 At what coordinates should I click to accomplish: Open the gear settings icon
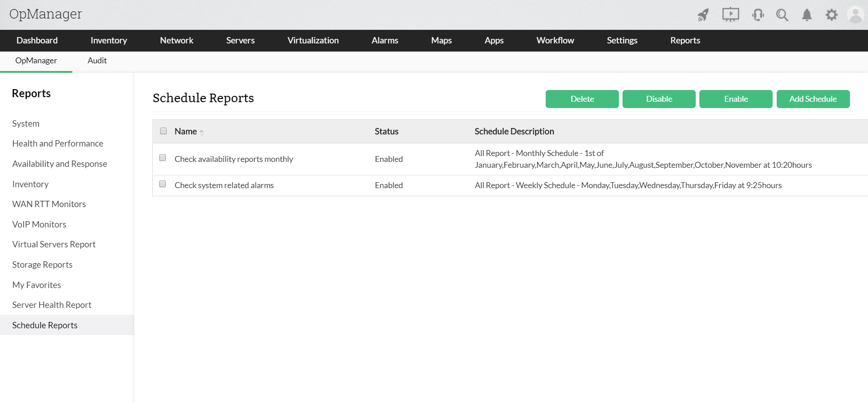pos(831,15)
